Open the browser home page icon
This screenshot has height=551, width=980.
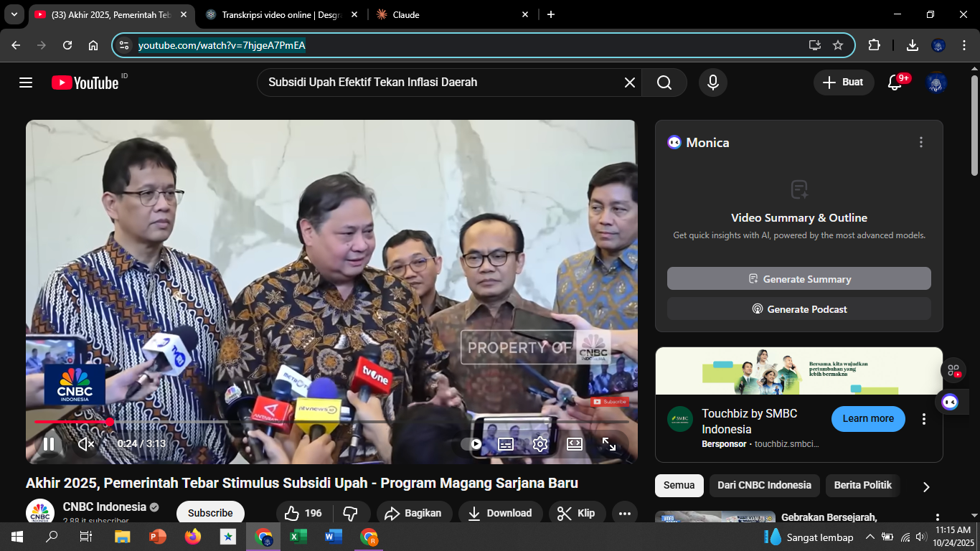(93, 45)
